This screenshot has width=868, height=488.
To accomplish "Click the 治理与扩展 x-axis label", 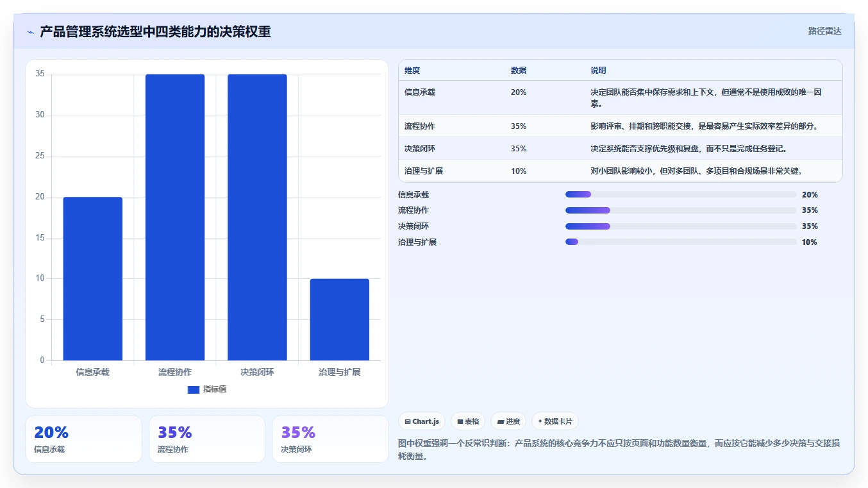I will 340,372.
